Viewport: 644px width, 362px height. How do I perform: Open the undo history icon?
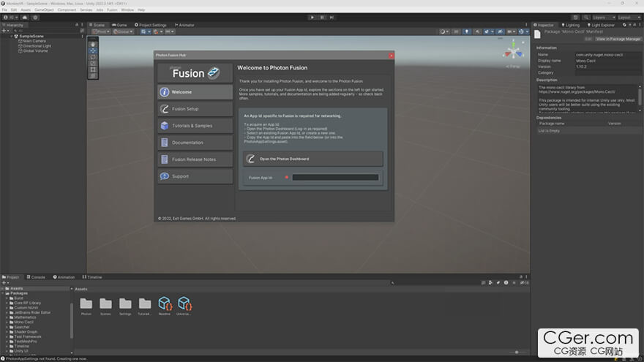click(x=575, y=18)
